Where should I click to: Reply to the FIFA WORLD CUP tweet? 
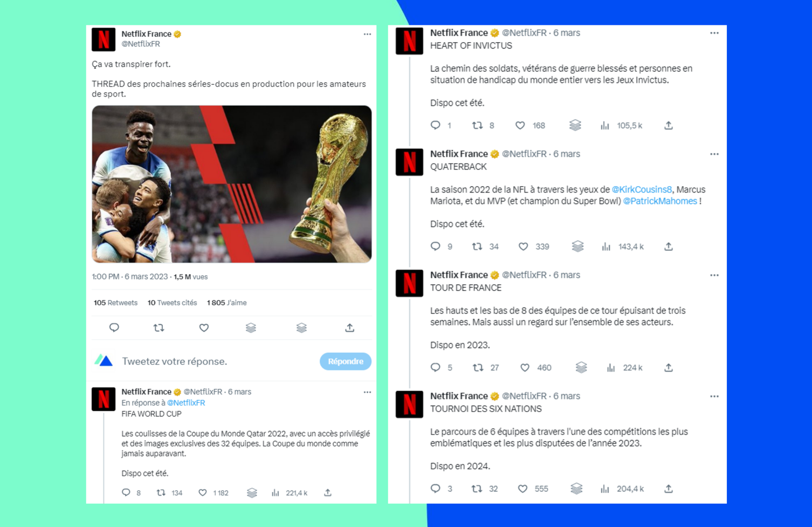126,492
